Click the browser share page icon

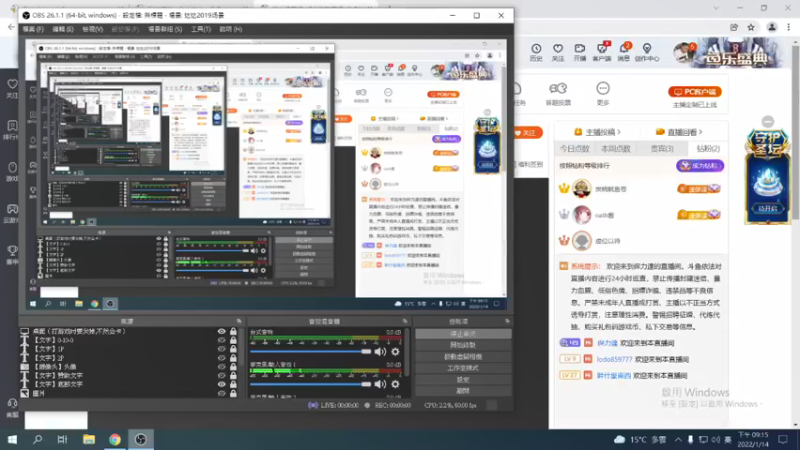tap(734, 28)
